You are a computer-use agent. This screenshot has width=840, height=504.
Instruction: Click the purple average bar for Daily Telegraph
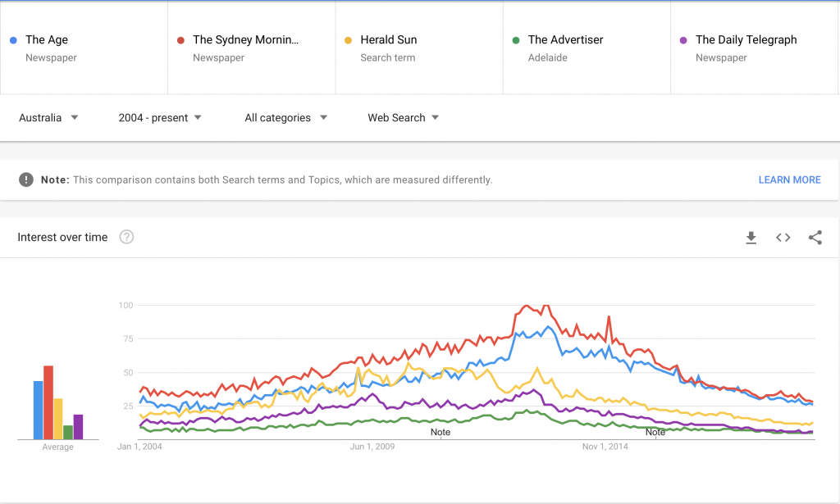coord(78,427)
